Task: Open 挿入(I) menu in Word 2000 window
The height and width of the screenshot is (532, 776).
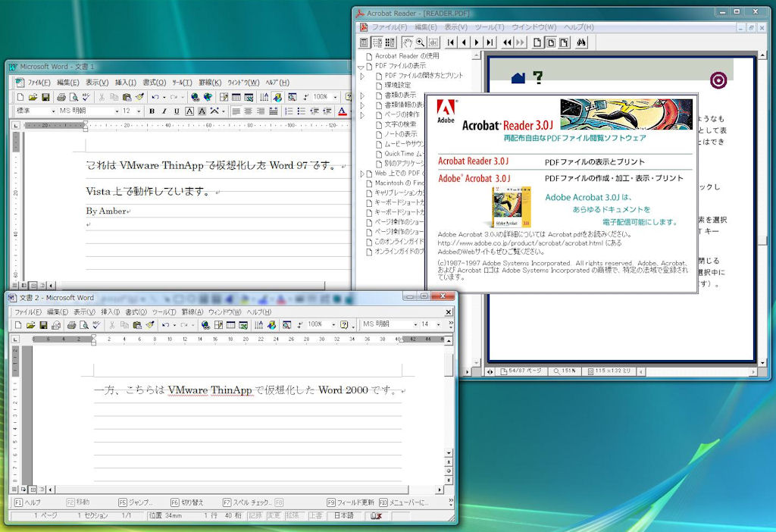Action: coord(111,312)
